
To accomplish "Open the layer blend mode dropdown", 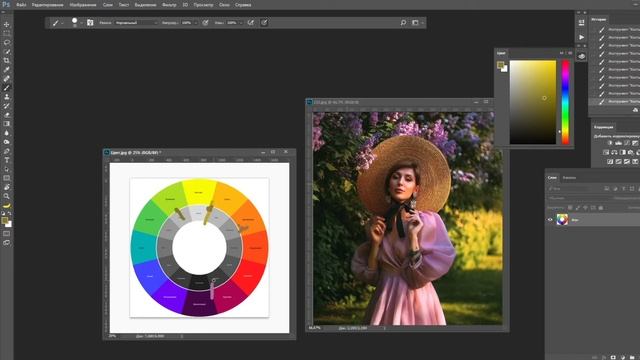I will 579,198.
